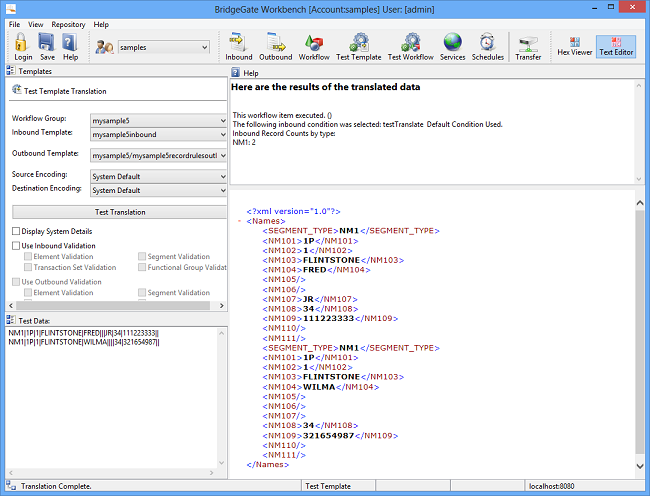Open the Workflow Group dropdown
This screenshot has height=496, width=650.
point(158,121)
